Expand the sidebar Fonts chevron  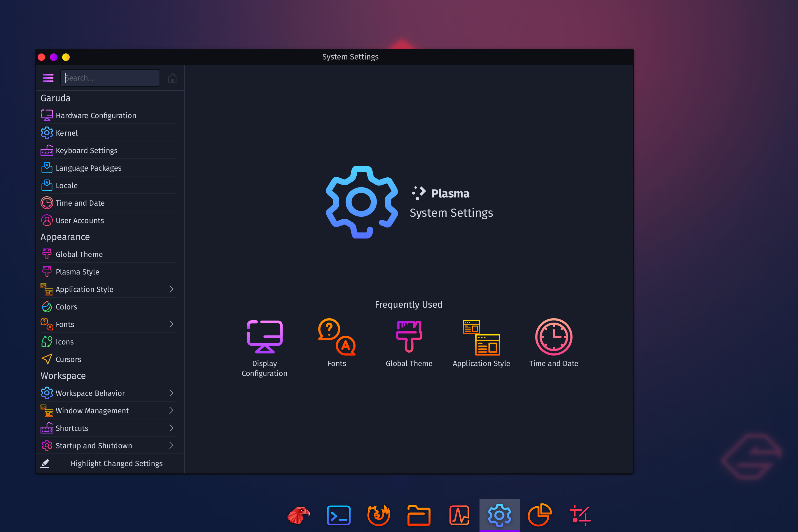[171, 324]
